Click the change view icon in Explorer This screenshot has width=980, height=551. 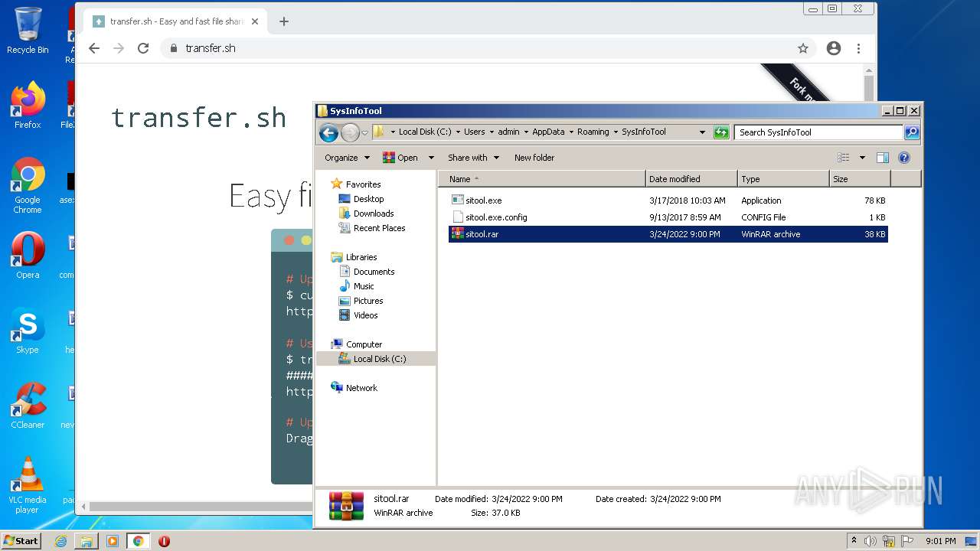[844, 158]
